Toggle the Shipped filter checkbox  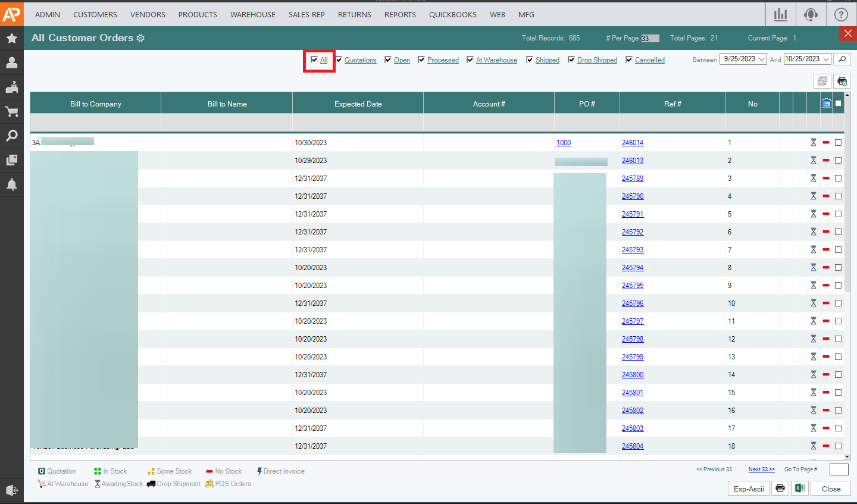point(530,60)
